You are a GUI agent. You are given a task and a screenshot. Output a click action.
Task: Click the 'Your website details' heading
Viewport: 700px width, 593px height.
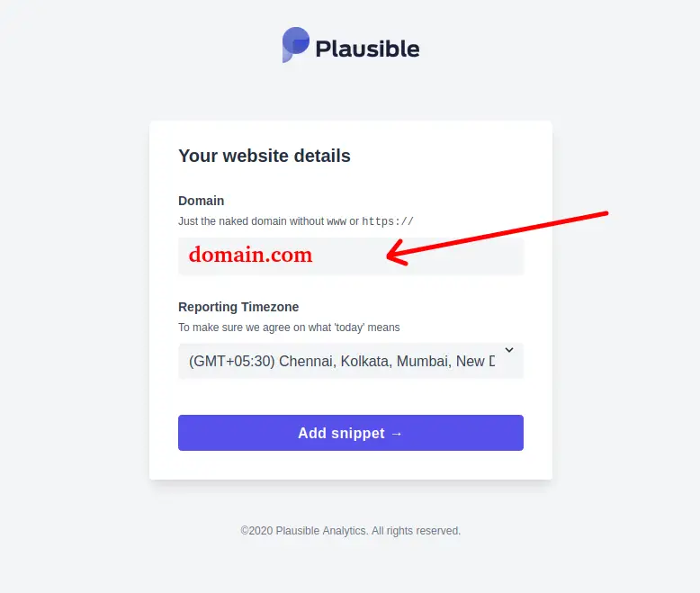[265, 156]
